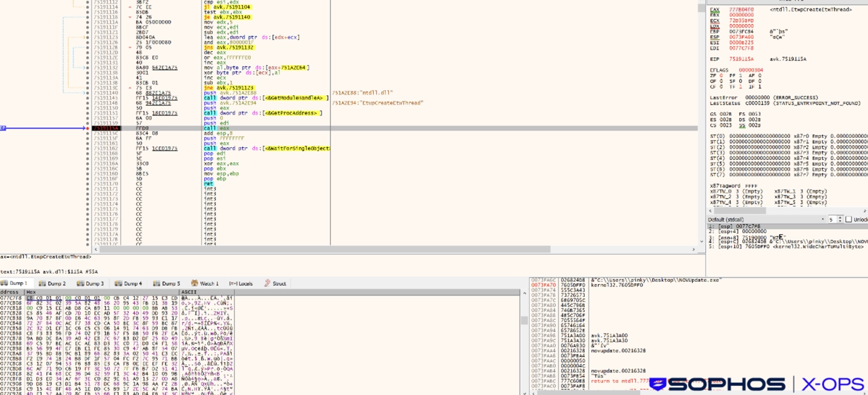
Task: Select the EBX register value
Action: point(741,15)
